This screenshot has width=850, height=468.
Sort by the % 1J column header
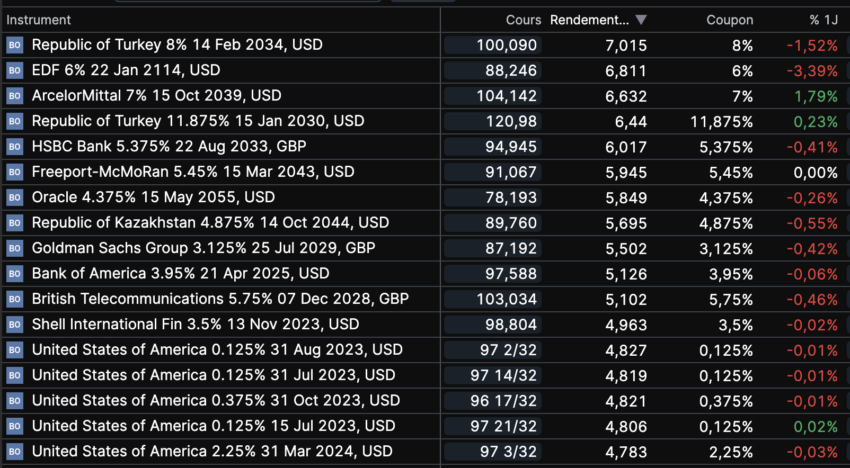point(823,20)
